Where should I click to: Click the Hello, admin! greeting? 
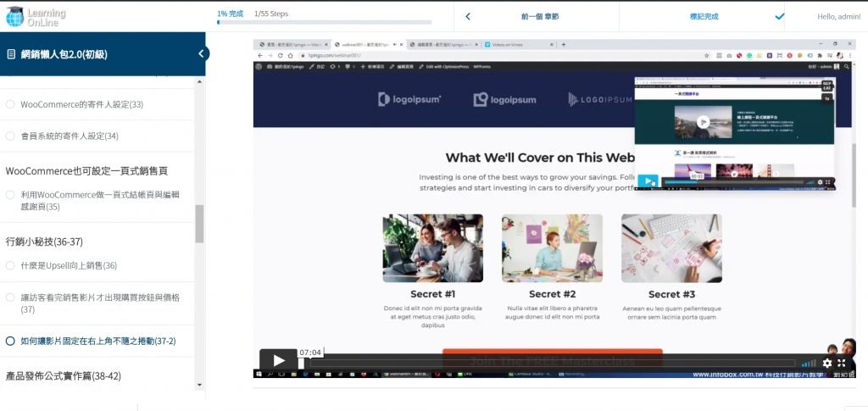pos(838,17)
